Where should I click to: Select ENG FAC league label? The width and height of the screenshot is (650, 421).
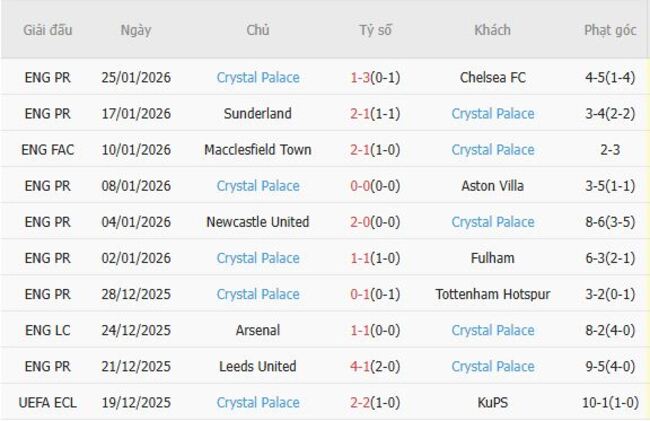[49, 150]
